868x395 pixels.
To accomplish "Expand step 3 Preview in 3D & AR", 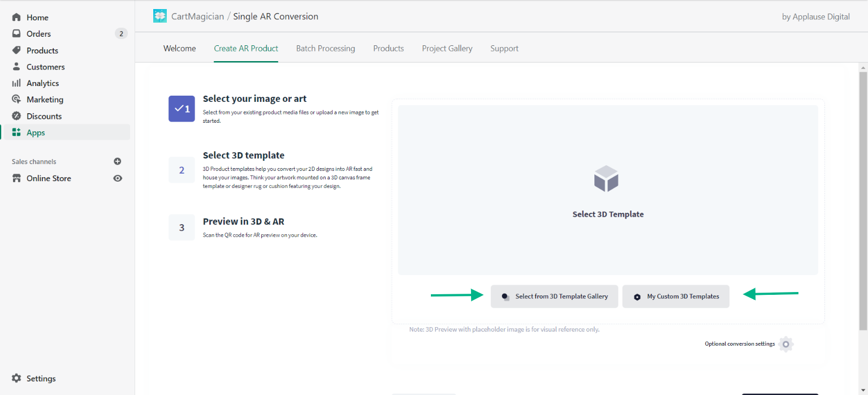I will pyautogui.click(x=182, y=227).
